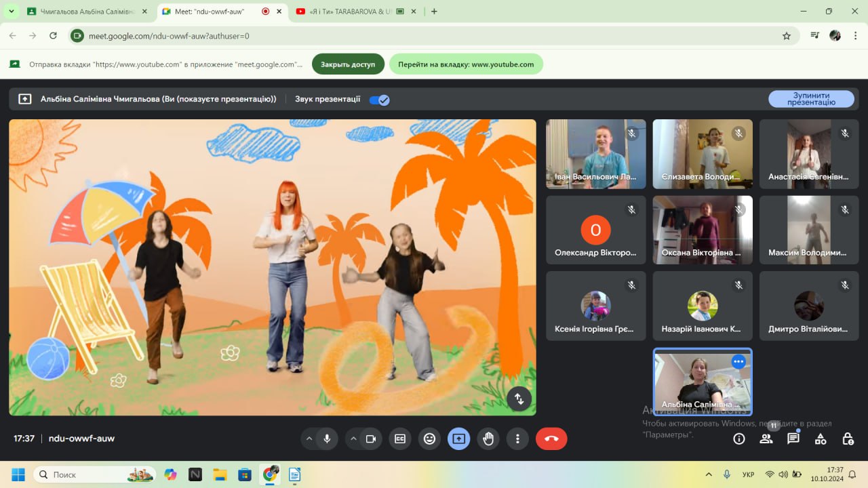The height and width of the screenshot is (488, 868).
Task: Open the Notepad-style document app on taskbar
Action: [294, 474]
